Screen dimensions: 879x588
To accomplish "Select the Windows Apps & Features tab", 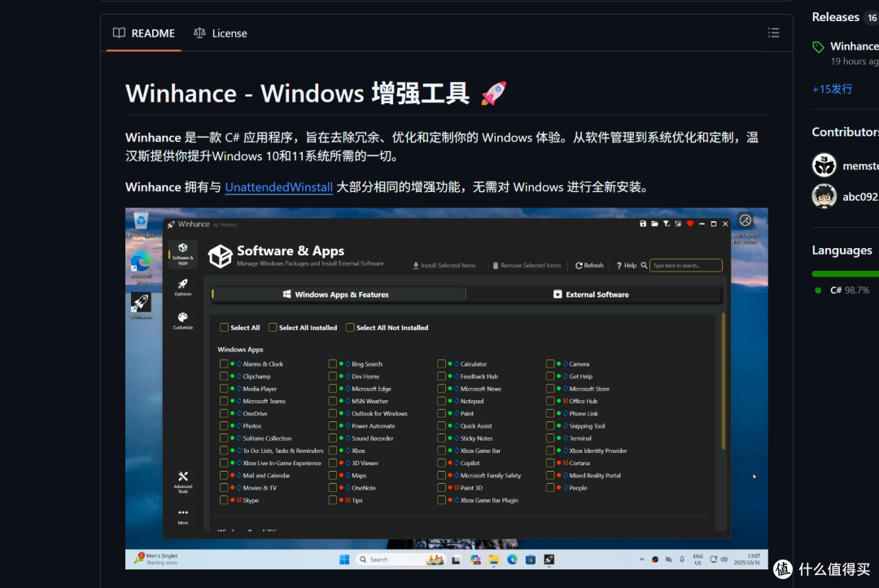I will click(x=338, y=294).
